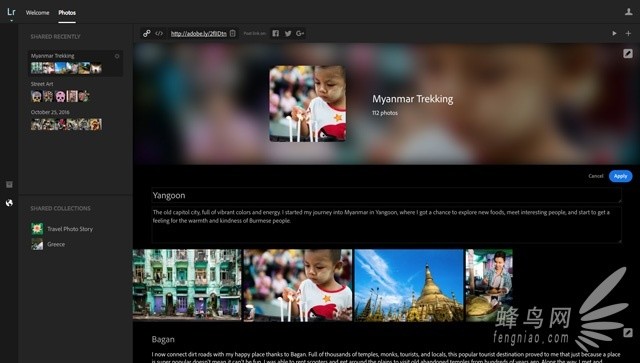Screen dimensions: 640x363
Task: Cancel the section edit
Action: (596, 176)
